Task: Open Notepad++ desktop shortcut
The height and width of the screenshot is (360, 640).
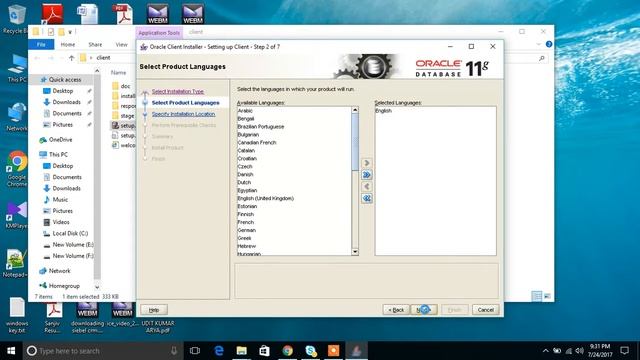Action: pyautogui.click(x=16, y=263)
